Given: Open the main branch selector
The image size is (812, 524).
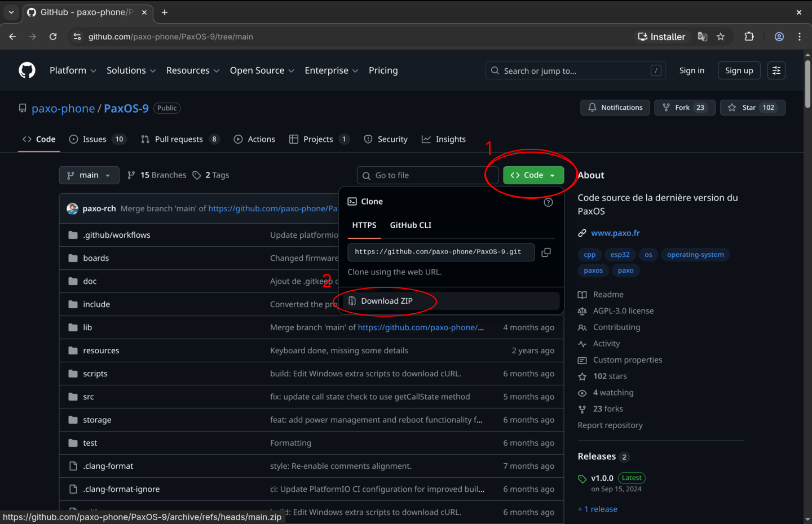Looking at the screenshot, I should [x=89, y=175].
